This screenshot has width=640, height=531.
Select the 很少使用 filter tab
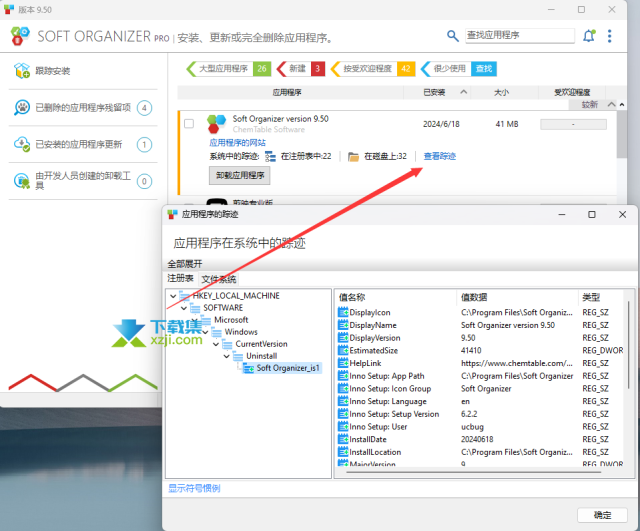[458, 69]
